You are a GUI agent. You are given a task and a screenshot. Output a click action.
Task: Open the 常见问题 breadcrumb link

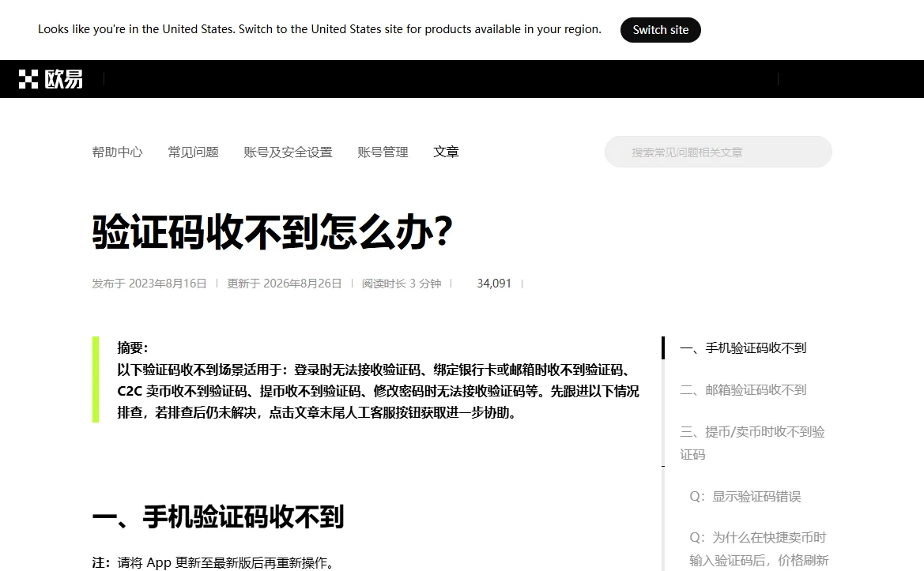[194, 152]
